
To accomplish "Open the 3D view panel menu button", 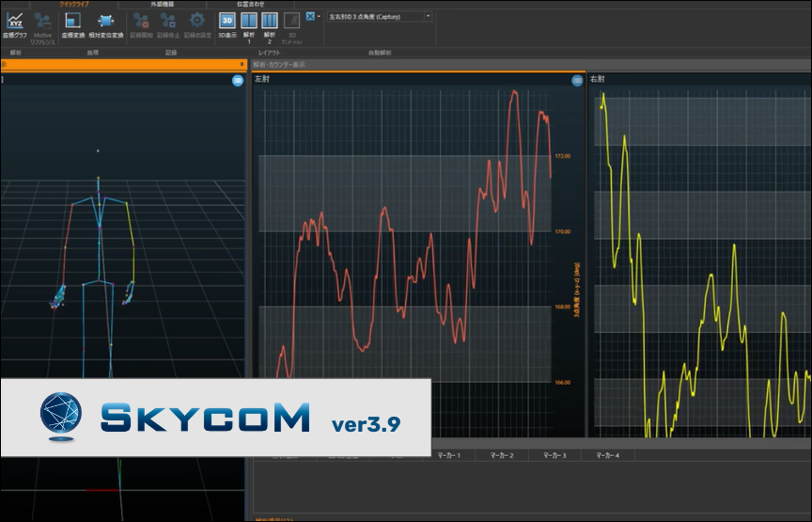I will point(238,80).
